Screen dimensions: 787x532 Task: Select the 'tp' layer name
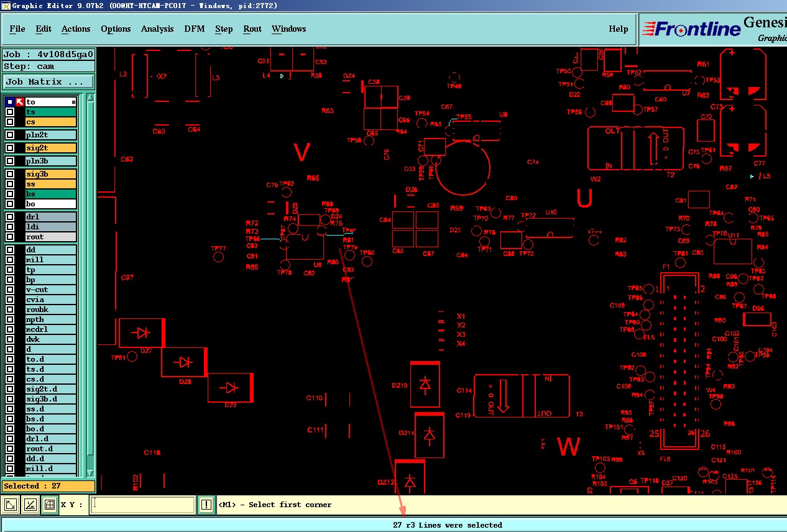(x=50, y=270)
